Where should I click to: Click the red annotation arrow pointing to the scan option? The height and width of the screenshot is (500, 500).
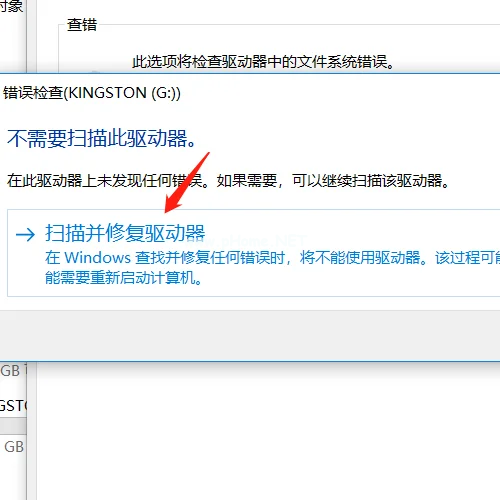(187, 182)
